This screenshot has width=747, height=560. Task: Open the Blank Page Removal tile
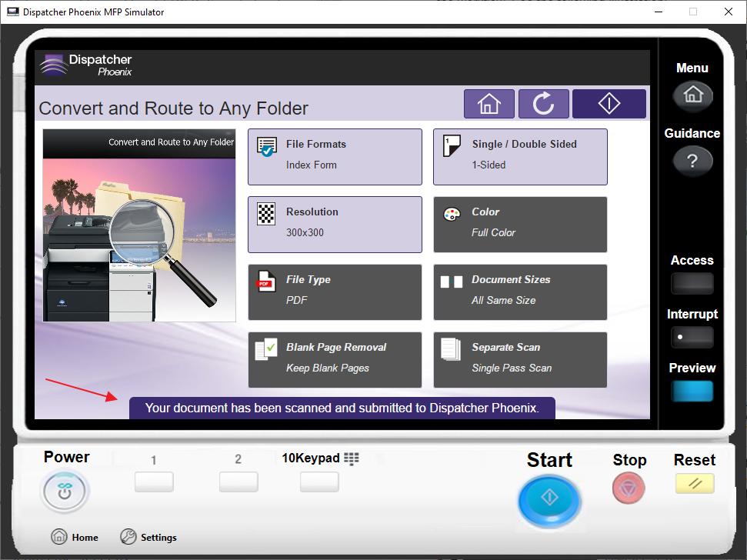[x=335, y=359]
